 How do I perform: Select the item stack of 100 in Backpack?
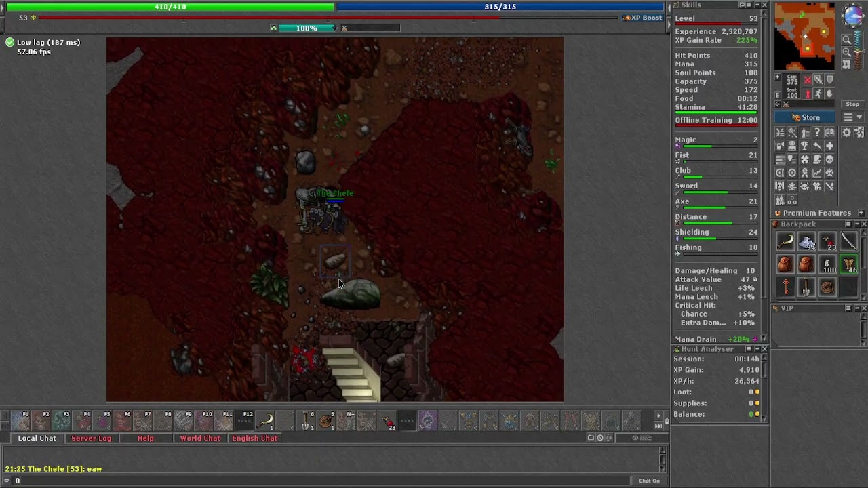click(827, 264)
